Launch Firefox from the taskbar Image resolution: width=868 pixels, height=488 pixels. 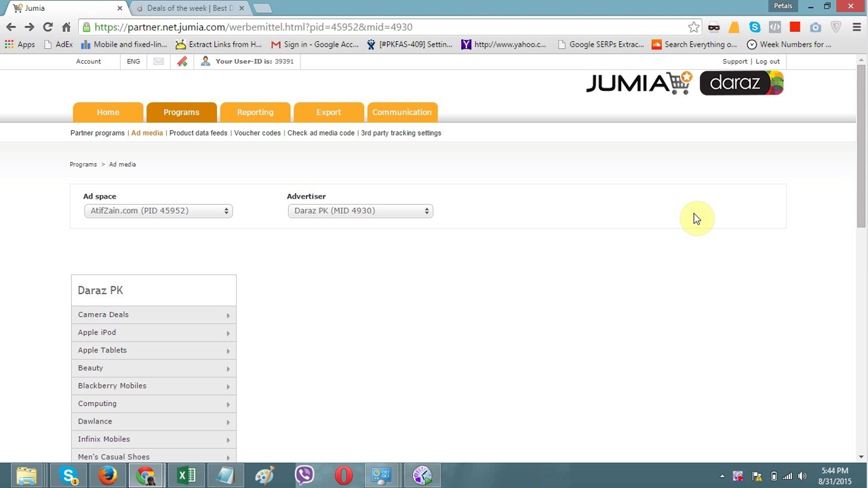point(107,476)
